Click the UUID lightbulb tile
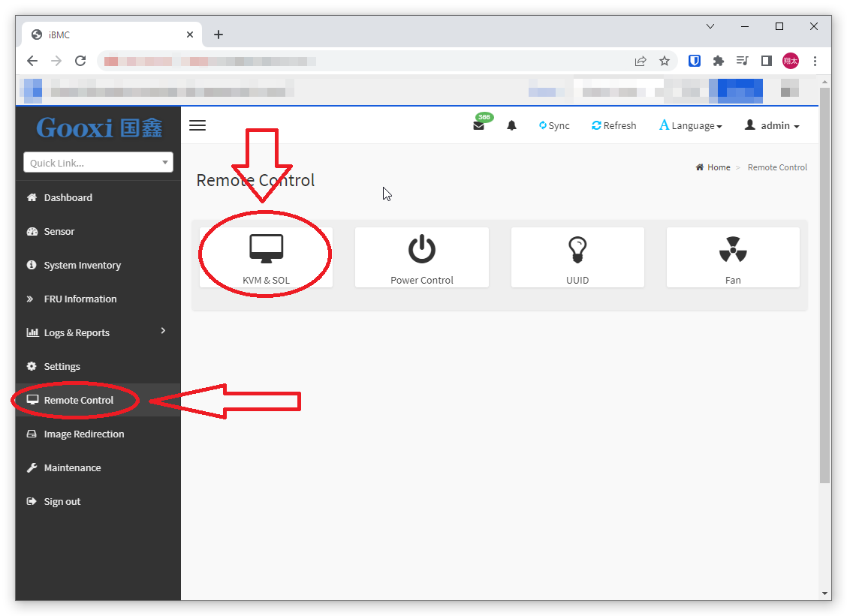This screenshot has width=847, height=616. click(x=577, y=257)
